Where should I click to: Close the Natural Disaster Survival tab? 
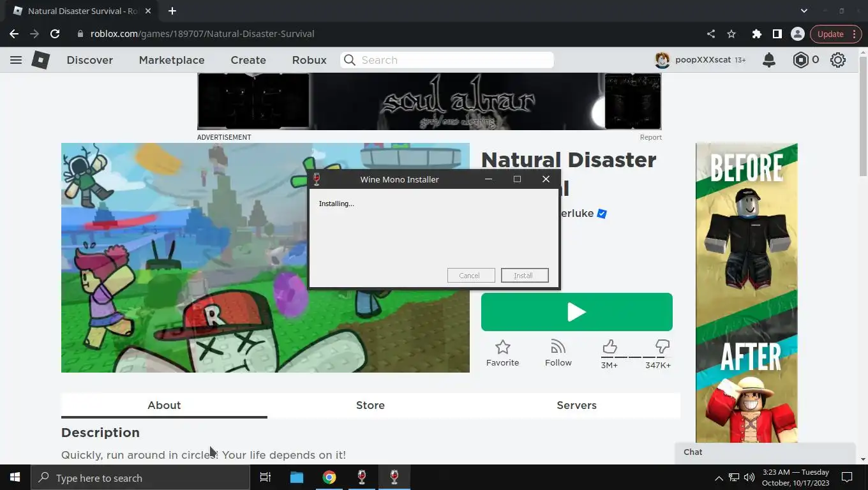(149, 11)
